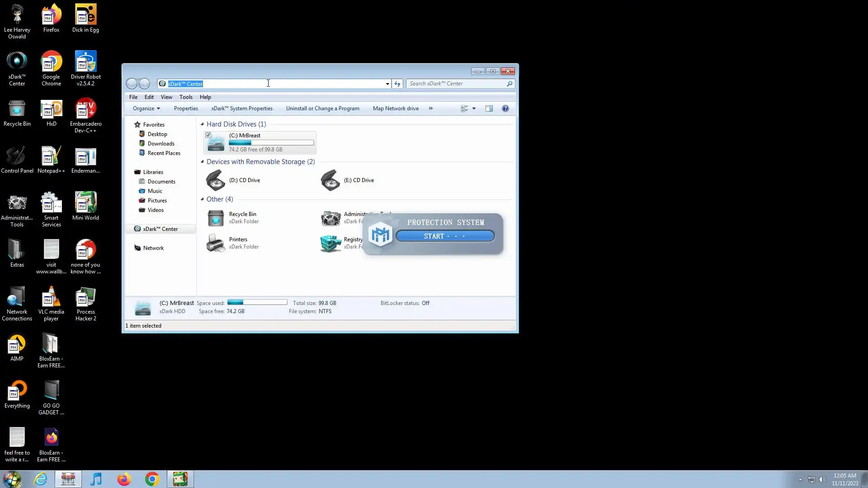
Task: Open the View menu
Action: tap(166, 97)
